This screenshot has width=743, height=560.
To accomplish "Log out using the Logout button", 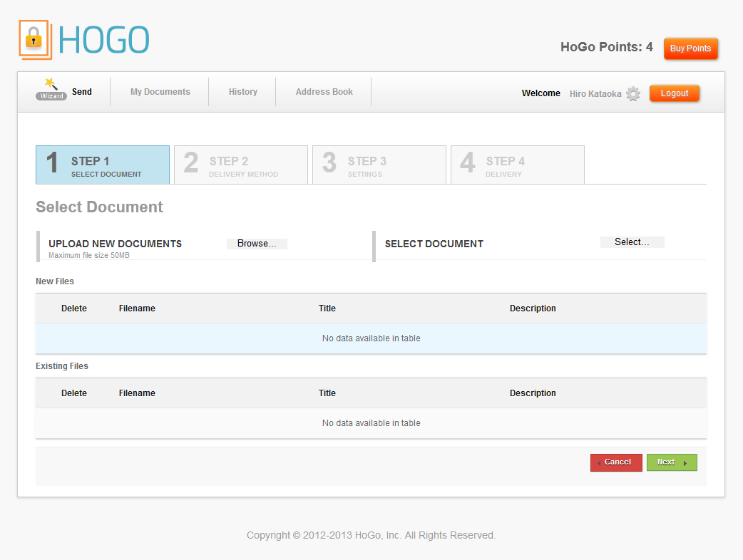I will point(674,93).
